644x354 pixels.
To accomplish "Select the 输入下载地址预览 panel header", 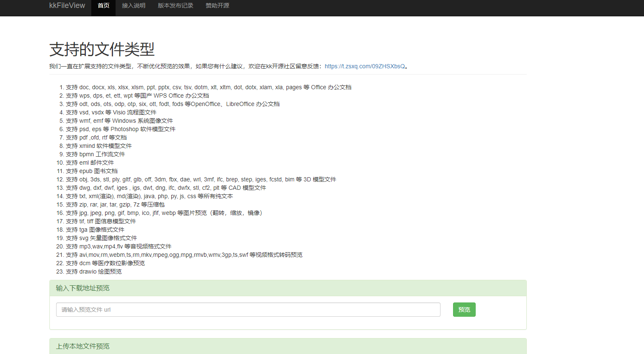I will pyautogui.click(x=82, y=288).
